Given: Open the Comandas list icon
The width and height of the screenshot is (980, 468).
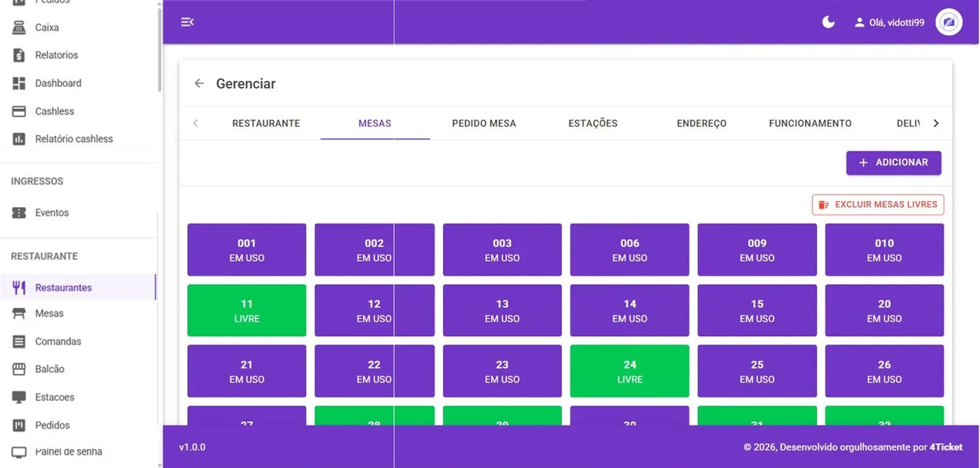Looking at the screenshot, I should [19, 341].
